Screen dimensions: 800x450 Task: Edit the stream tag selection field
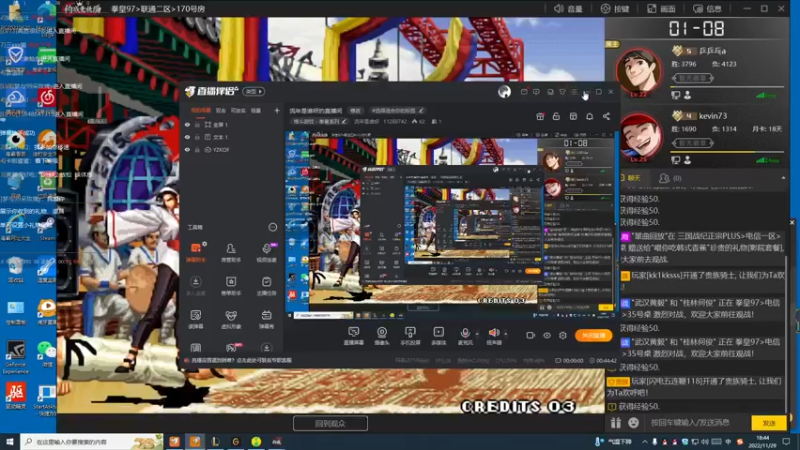coord(397,111)
